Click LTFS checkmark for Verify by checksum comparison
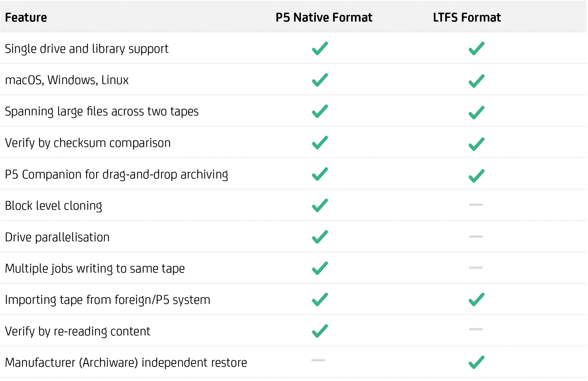The height and width of the screenshot is (381, 588). 476,144
